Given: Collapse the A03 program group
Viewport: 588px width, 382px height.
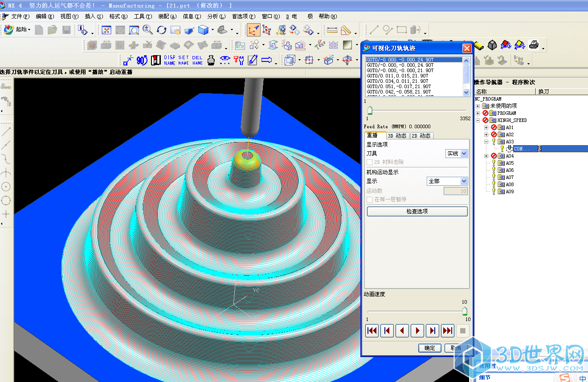Looking at the screenshot, I should click(x=486, y=142).
